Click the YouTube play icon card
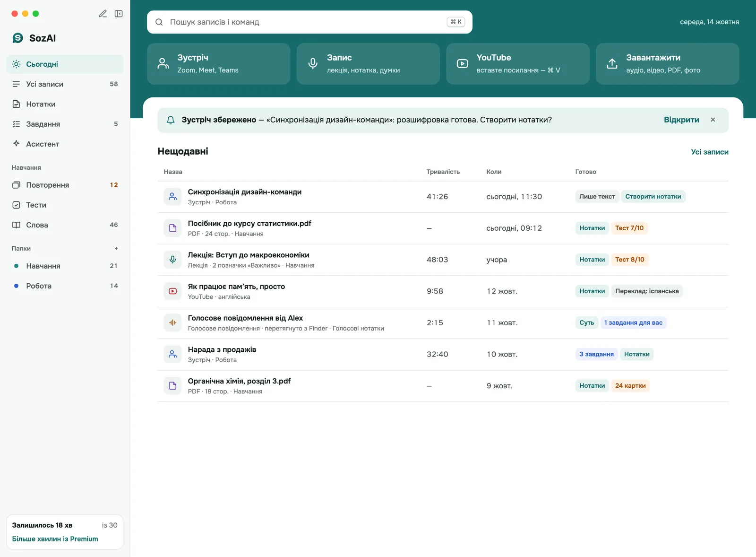 [x=463, y=63]
